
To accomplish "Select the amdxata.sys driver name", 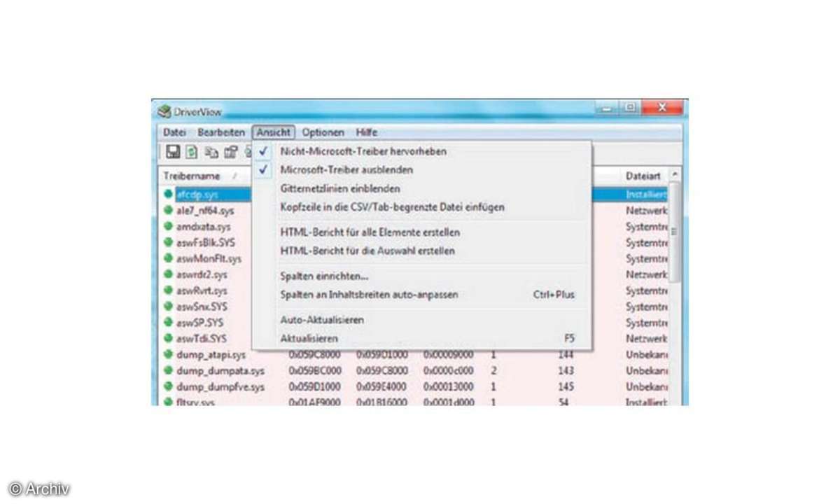I will 203,226.
